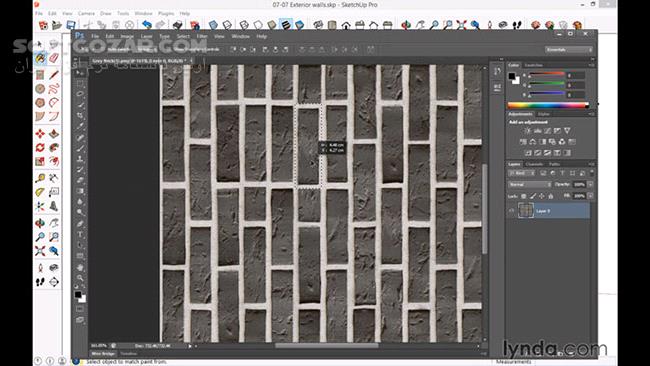Open SketchUp Camera menu
Image resolution: width=650 pixels, height=366 pixels.
click(x=86, y=14)
